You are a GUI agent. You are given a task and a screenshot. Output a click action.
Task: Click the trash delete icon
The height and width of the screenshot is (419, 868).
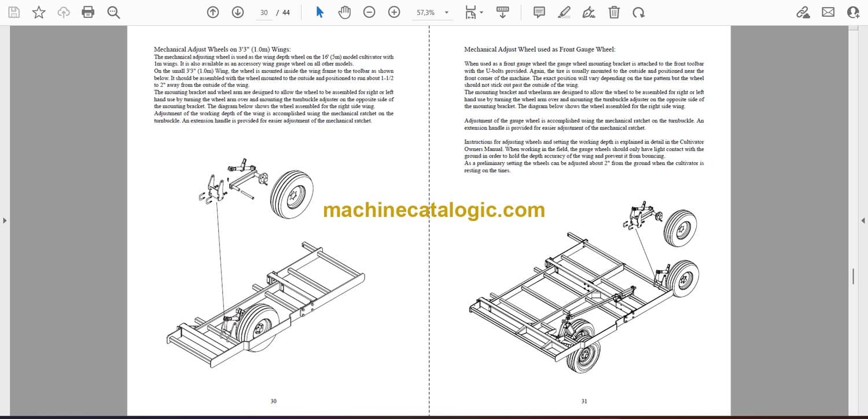point(614,12)
